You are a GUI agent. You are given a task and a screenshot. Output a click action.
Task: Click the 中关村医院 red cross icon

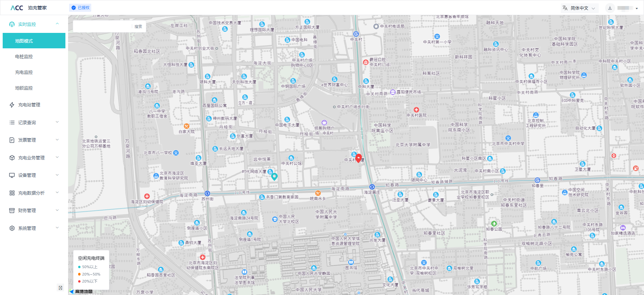tap(416, 110)
